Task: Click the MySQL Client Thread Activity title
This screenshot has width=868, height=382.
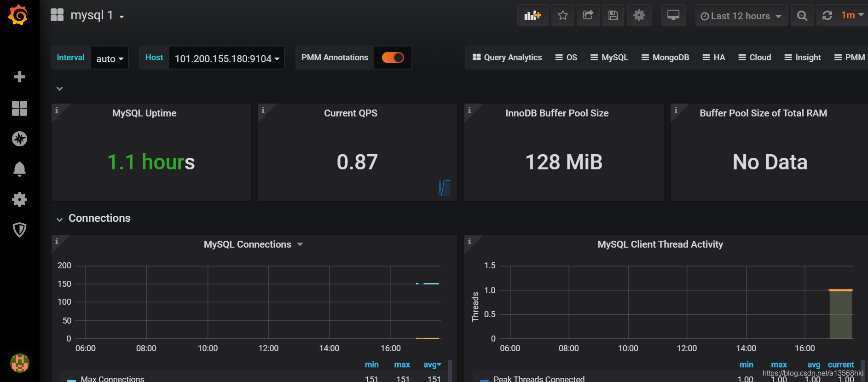Action: click(660, 244)
